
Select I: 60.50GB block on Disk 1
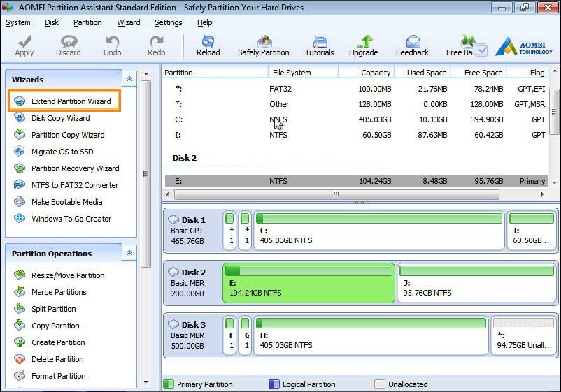pyautogui.click(x=532, y=231)
